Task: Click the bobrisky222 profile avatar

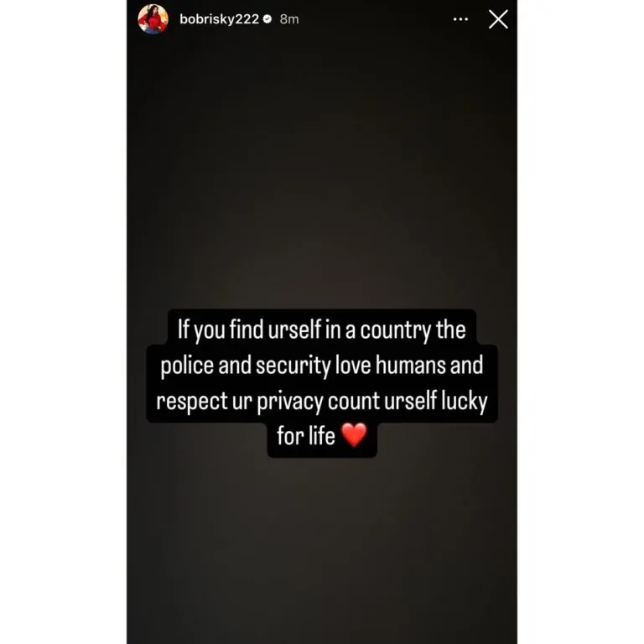Action: (x=153, y=19)
